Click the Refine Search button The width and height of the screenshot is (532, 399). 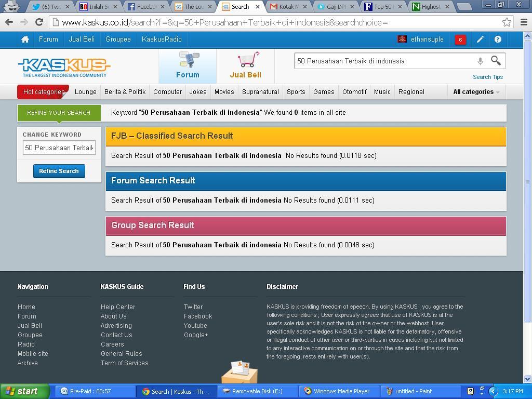point(59,171)
